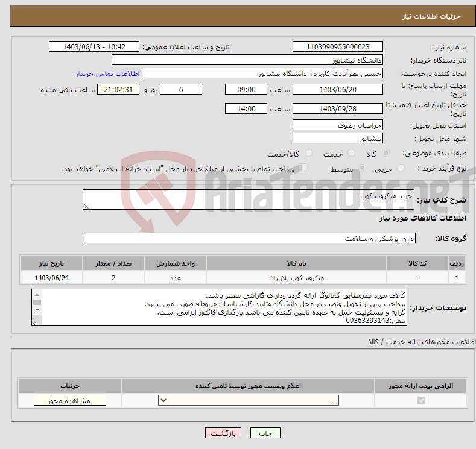476x449 pixels.
Task: Click the چاپ (print) button
Action: tap(265, 433)
